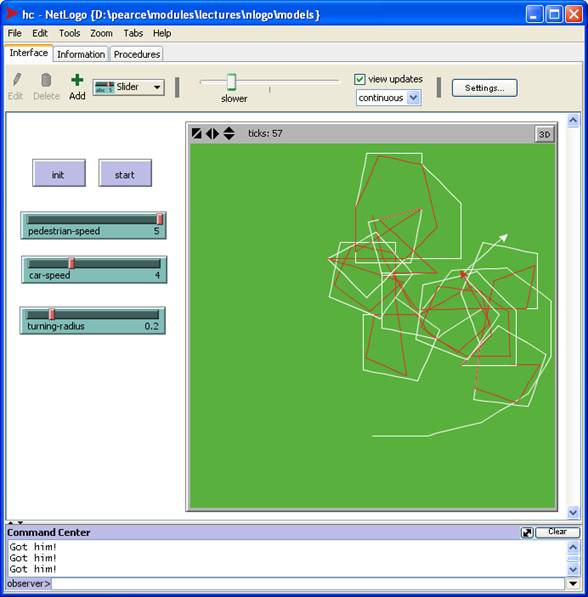Click the init button
The image size is (588, 597).
coord(59,174)
